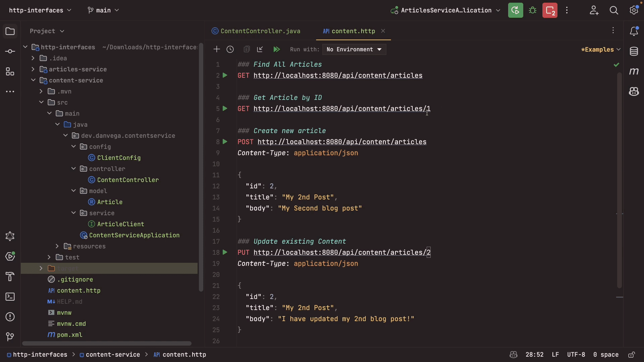The height and width of the screenshot is (362, 644).
Task: Toggle the file write-protection lock in status bar
Action: [633, 355]
